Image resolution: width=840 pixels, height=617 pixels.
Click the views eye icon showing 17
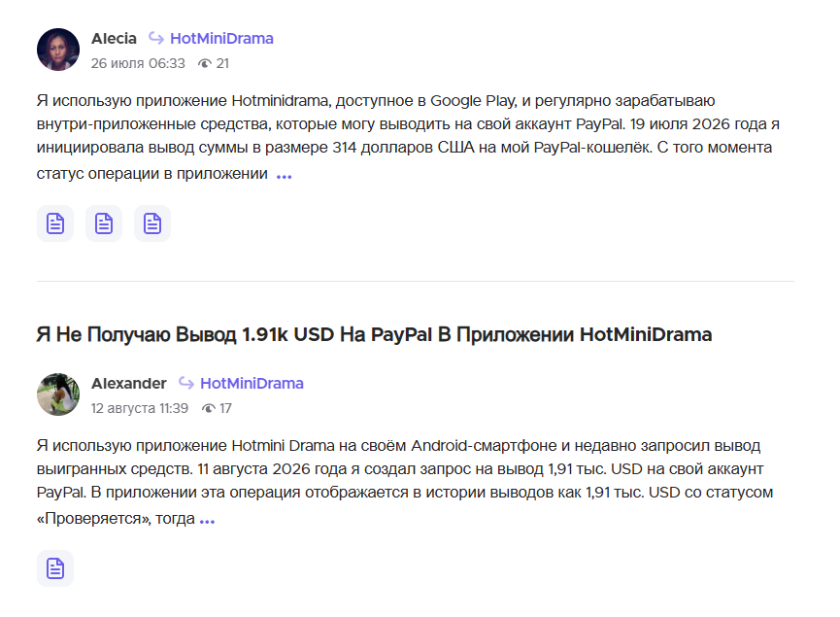tap(209, 408)
